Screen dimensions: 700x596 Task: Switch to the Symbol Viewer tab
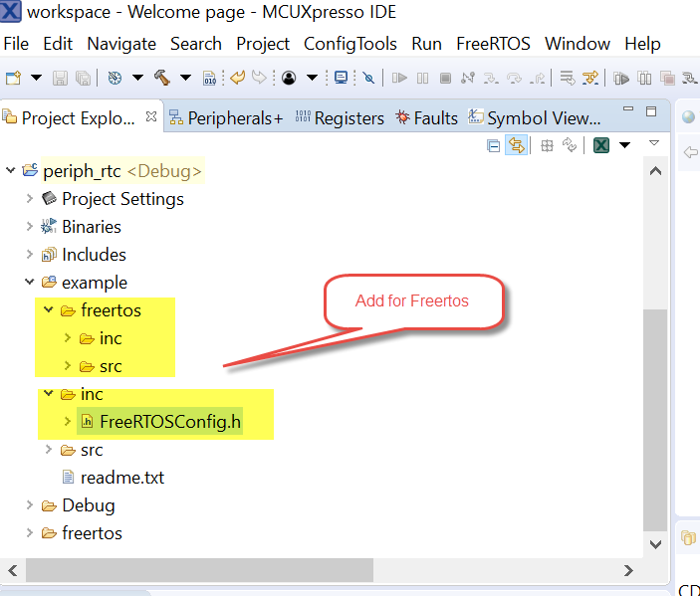coord(534,118)
